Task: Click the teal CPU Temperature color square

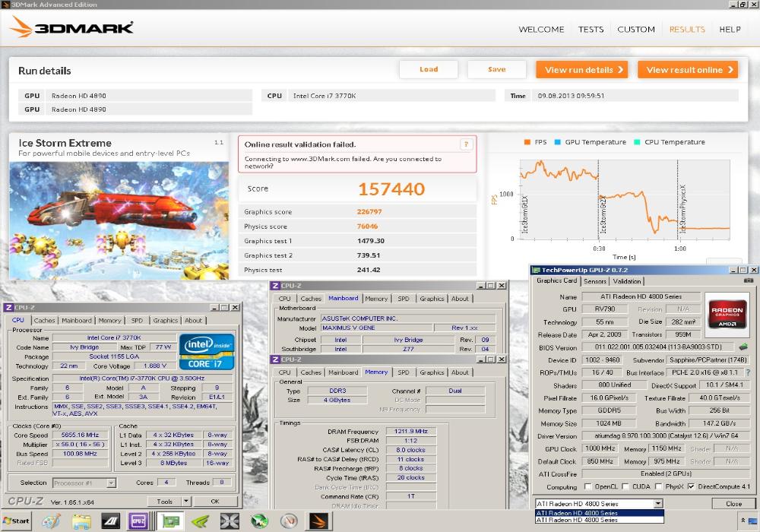Action: 637,142
